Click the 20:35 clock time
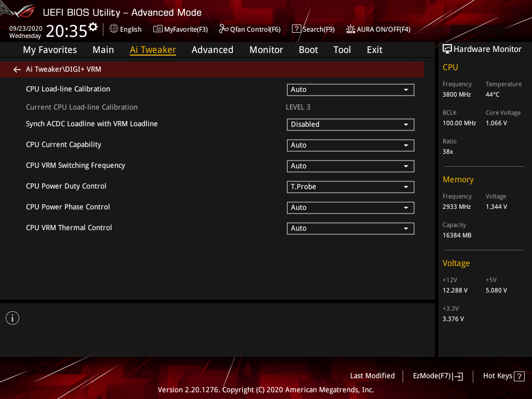 (66, 31)
